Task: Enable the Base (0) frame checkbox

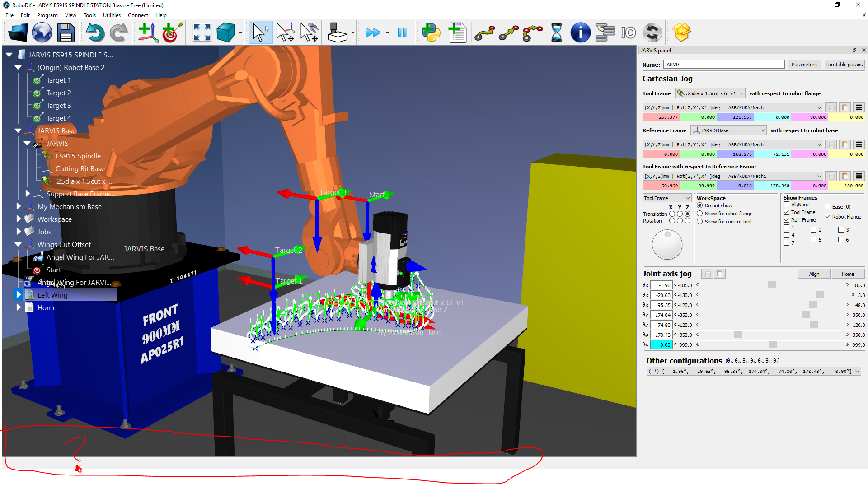Action: pyautogui.click(x=827, y=207)
